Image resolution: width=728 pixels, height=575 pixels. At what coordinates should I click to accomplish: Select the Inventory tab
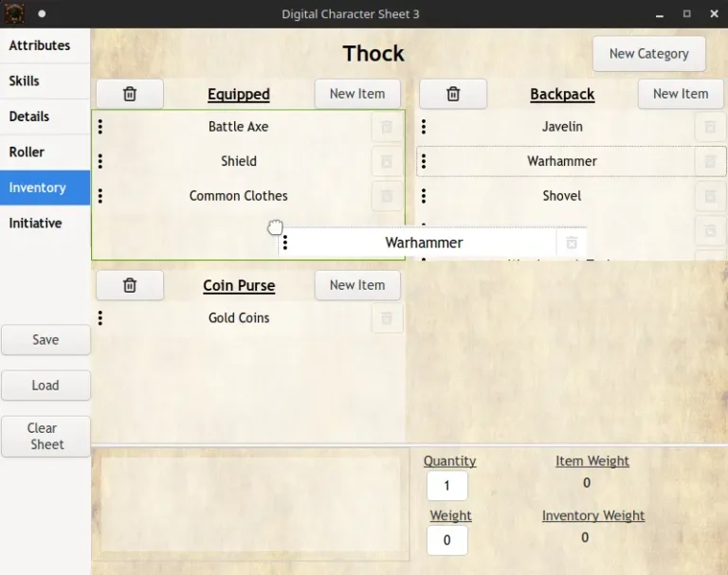(45, 188)
